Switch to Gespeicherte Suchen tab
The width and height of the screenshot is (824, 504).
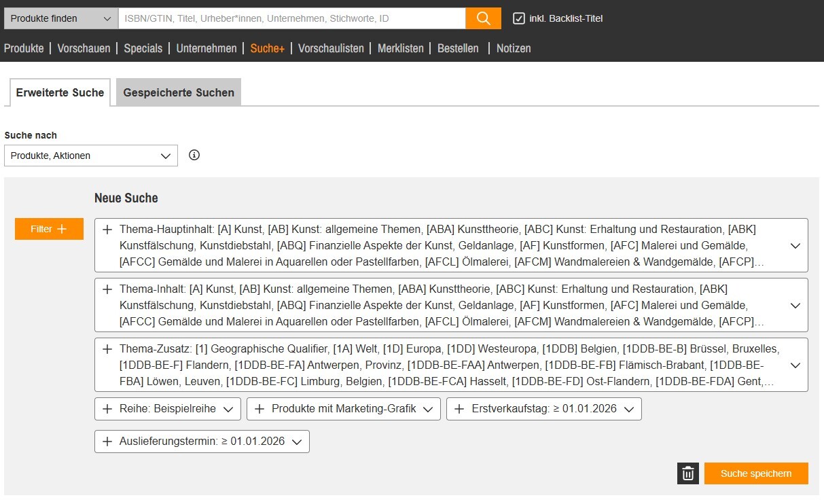[x=179, y=92]
